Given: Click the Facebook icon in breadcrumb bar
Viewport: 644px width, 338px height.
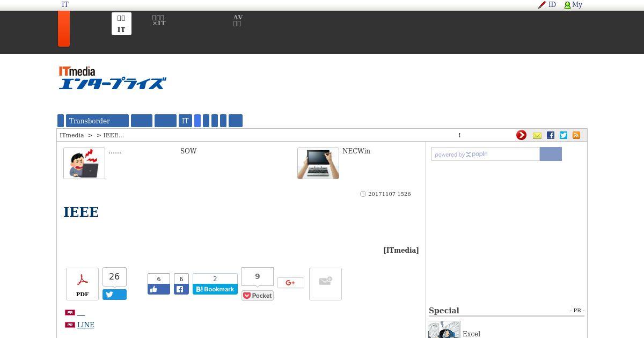Looking at the screenshot, I should (x=551, y=135).
